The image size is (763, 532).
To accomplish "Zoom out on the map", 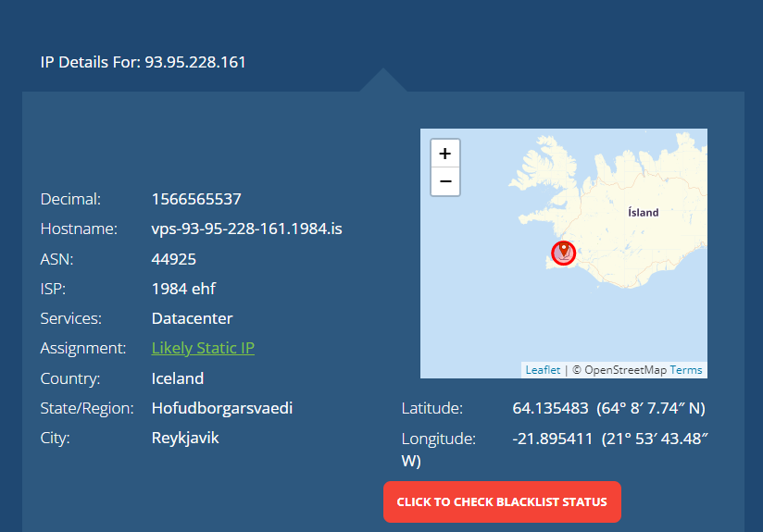I will [445, 182].
